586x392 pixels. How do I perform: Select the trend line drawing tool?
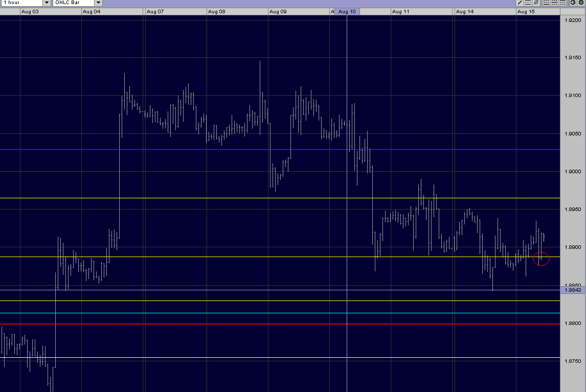click(520, 3)
